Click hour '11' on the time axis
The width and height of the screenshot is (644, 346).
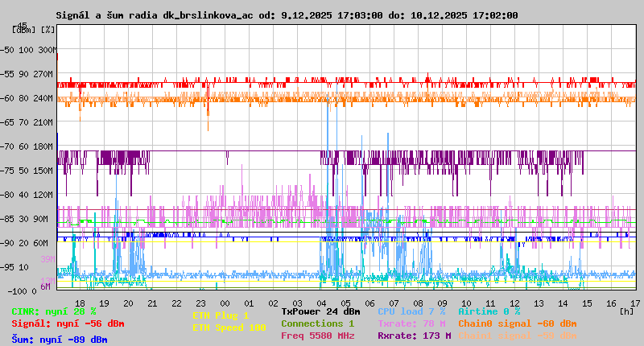(x=490, y=303)
